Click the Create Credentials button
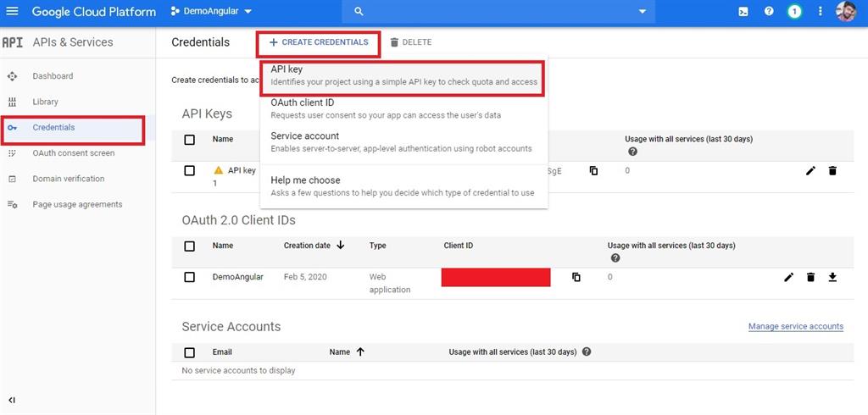The height and width of the screenshot is (415, 868). click(x=319, y=42)
